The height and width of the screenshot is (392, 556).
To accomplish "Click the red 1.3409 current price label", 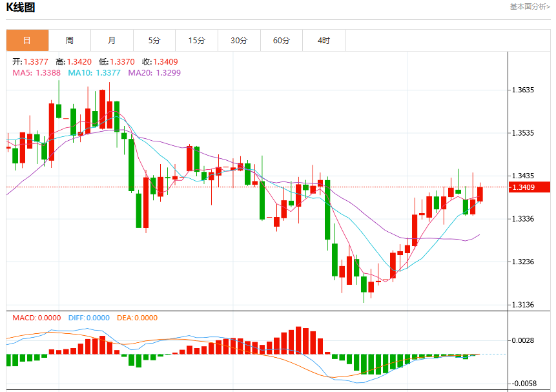I will [x=530, y=187].
